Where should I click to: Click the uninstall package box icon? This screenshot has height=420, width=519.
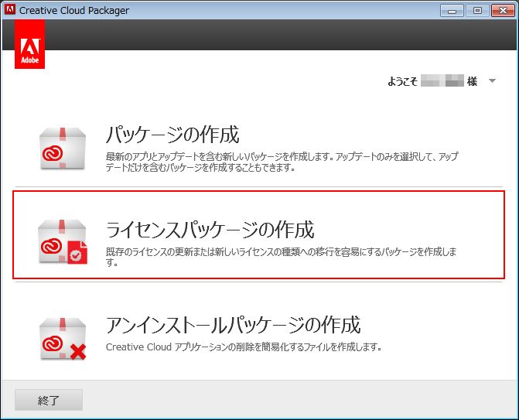tap(63, 339)
